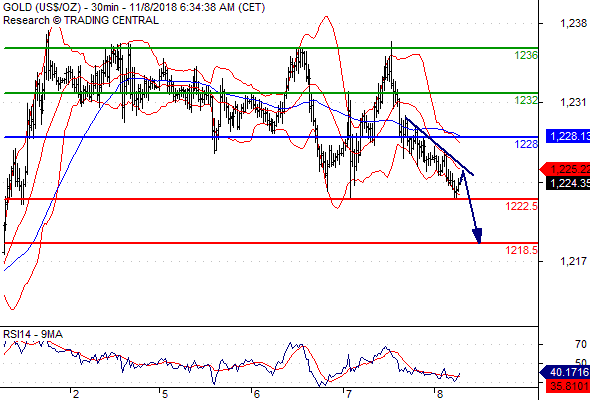
Task: Click the Research © TRADING CENTRAL credit
Action: (x=81, y=20)
